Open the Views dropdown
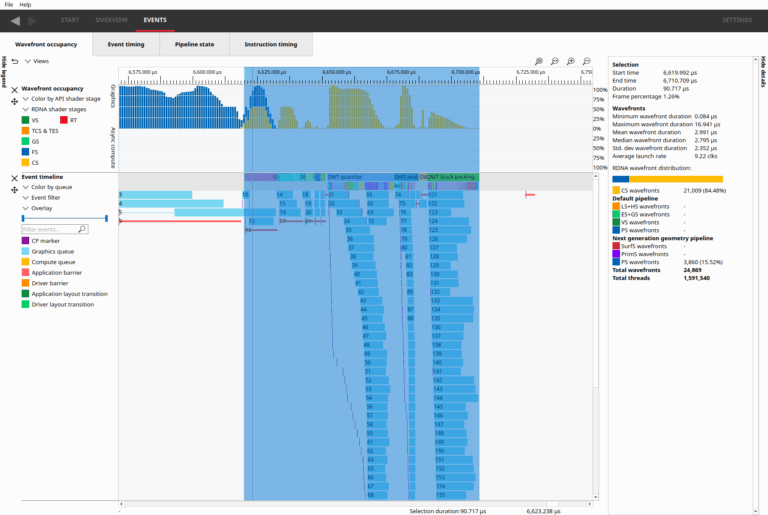This screenshot has height=515, width=768. coord(37,61)
